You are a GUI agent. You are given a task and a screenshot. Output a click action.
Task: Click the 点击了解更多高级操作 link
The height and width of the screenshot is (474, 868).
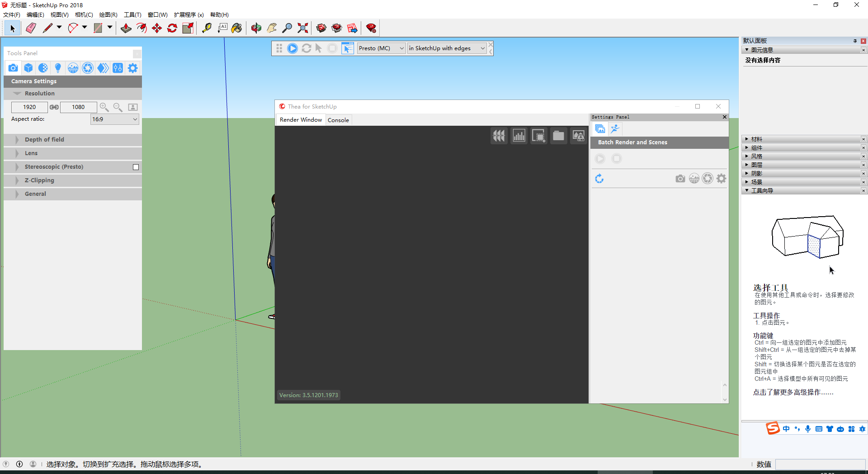pyautogui.click(x=793, y=393)
